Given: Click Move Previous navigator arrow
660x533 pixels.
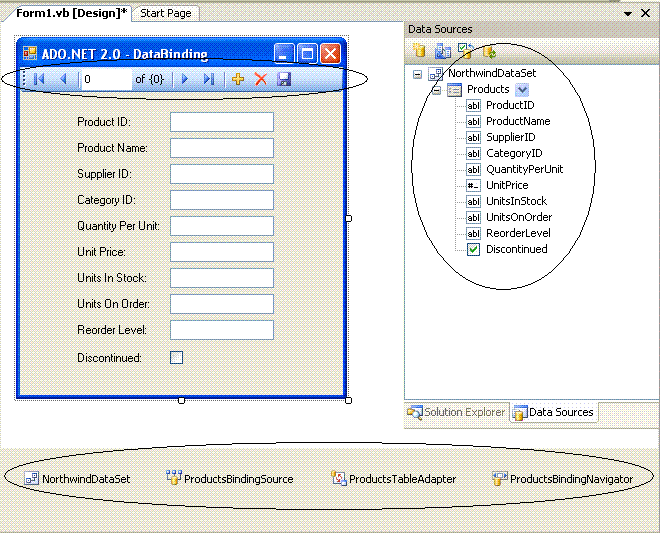Looking at the screenshot, I should coord(64,79).
